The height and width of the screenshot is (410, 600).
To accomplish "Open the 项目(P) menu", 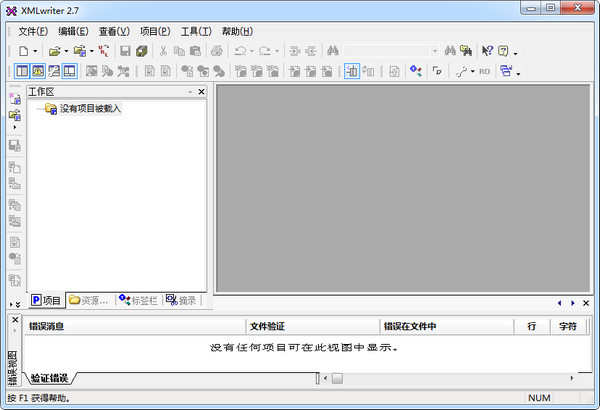I will click(155, 31).
